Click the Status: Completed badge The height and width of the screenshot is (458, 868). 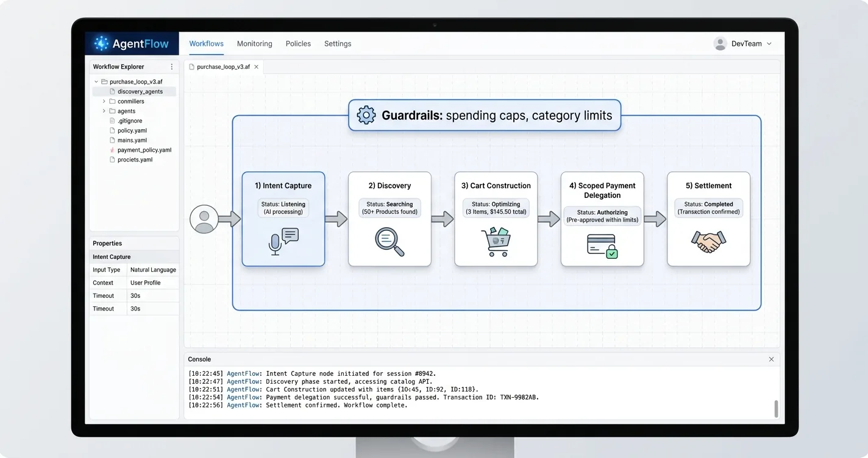coord(708,208)
